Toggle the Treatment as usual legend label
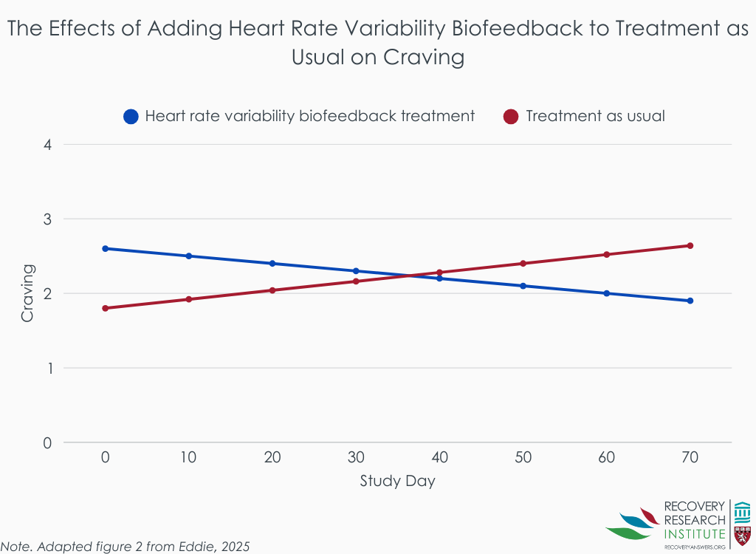Screen dimensions: 756x554 click(595, 116)
